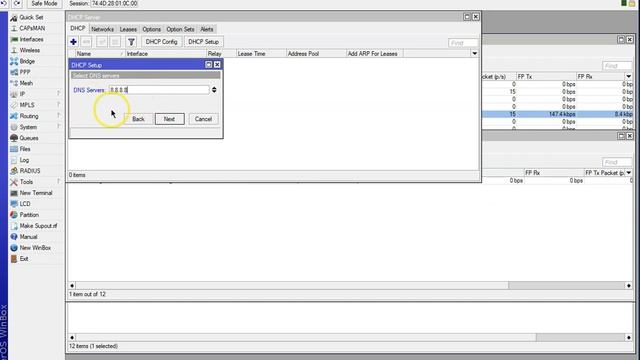Image resolution: width=640 pixels, height=360 pixels.
Task: Open column dropdown next to FP Tx Packet header
Action: pos(629,173)
